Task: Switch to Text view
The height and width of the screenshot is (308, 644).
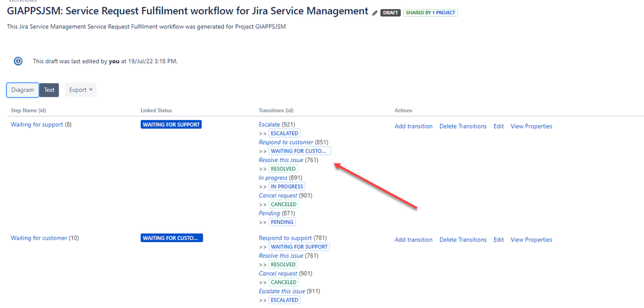Action: click(49, 90)
